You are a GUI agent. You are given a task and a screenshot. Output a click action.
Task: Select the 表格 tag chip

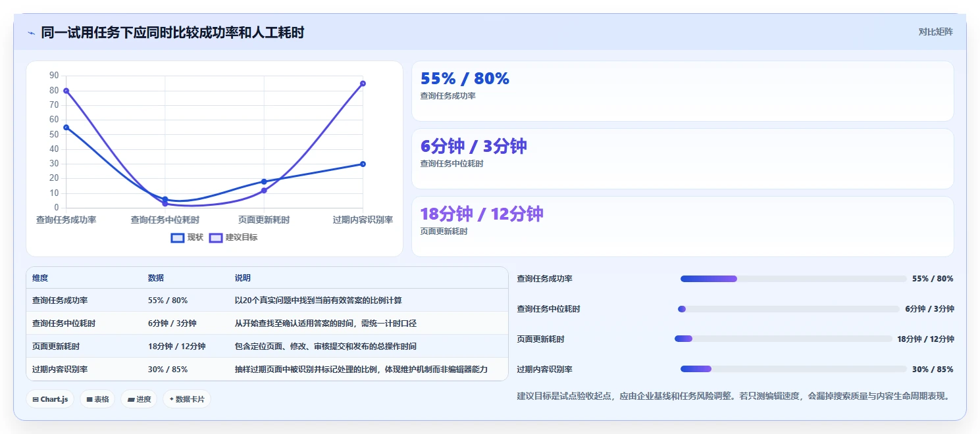[x=97, y=399]
